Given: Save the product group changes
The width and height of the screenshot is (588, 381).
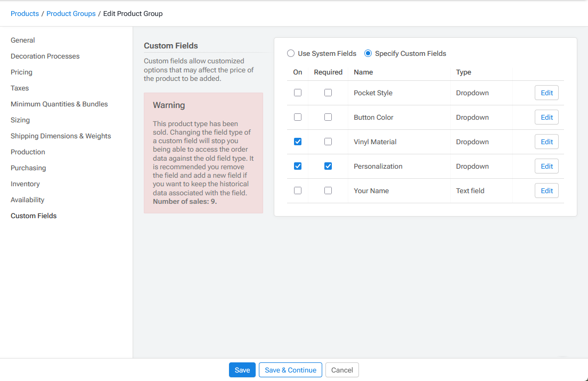Looking at the screenshot, I should coord(242,369).
